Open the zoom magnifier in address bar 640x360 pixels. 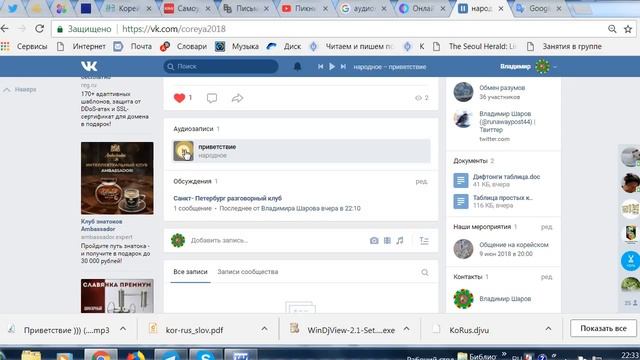click(x=612, y=29)
